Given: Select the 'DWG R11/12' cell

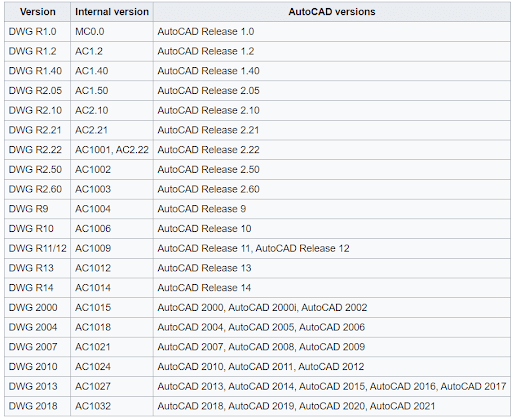Looking at the screenshot, I should [x=37, y=248].
